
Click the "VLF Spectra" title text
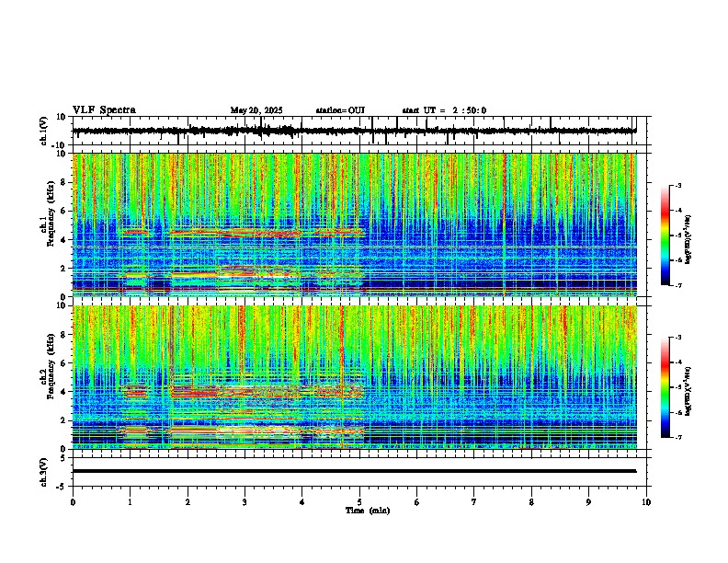pos(104,110)
